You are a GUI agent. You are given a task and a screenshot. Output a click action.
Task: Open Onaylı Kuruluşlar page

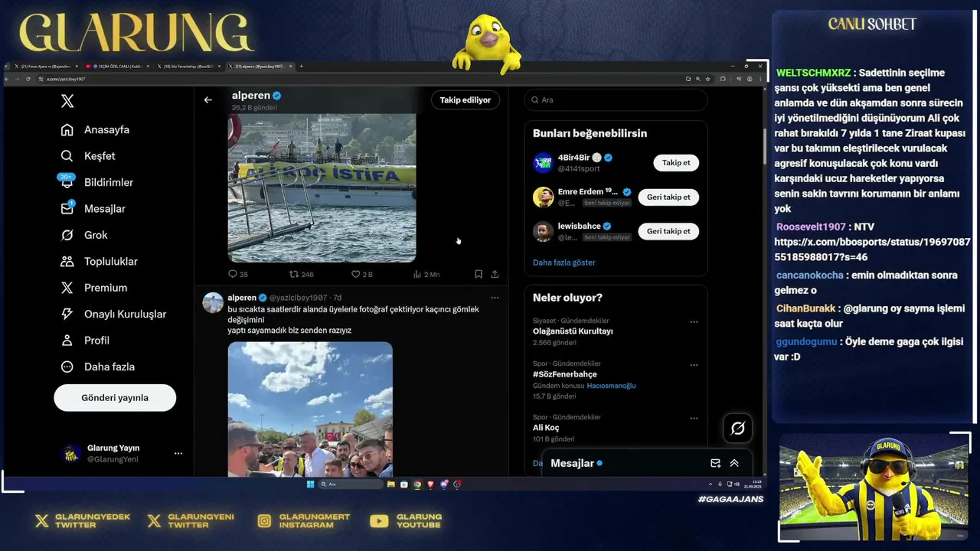point(114,315)
